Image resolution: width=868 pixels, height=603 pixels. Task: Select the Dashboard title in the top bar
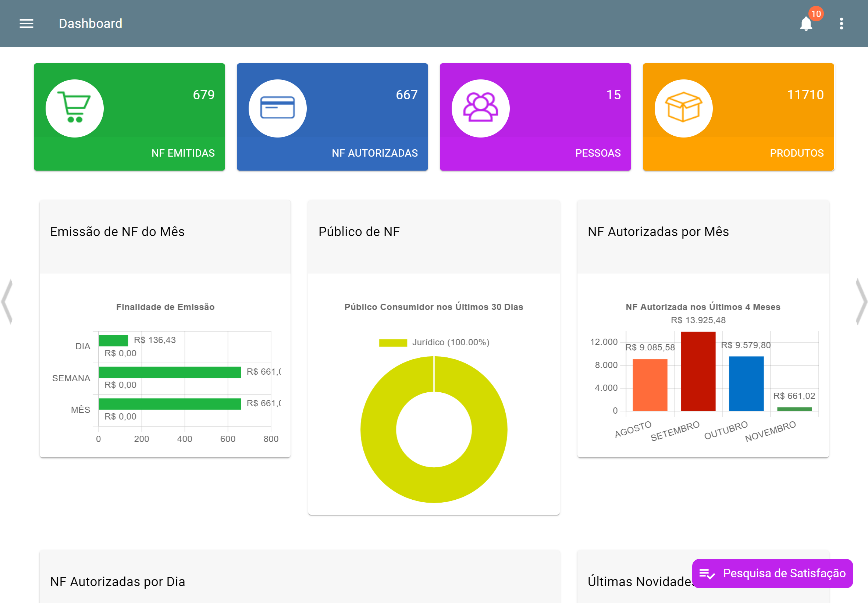coord(90,24)
